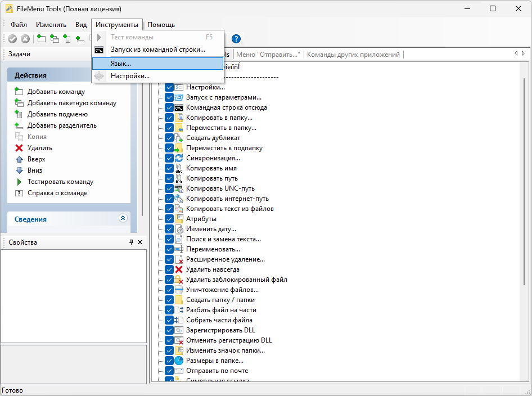Image resolution: width=532 pixels, height=396 pixels.
Task: Toggle checkbox for Копировать в папку
Action: click(x=169, y=118)
